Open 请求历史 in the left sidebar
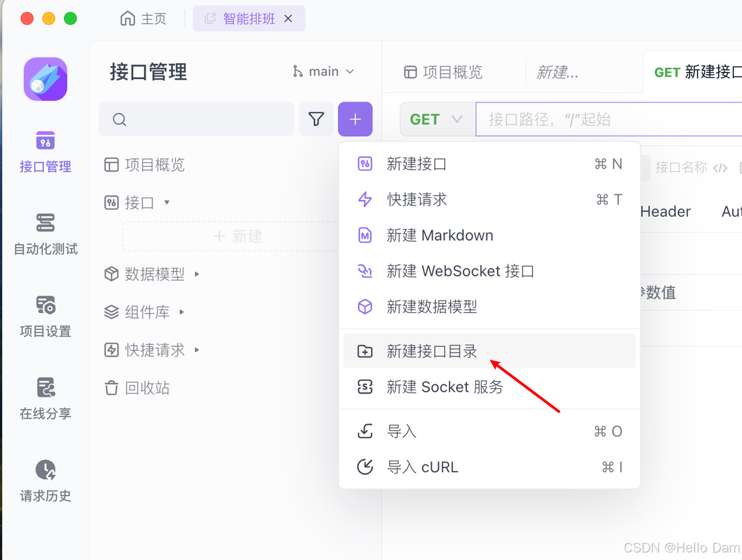 45,482
